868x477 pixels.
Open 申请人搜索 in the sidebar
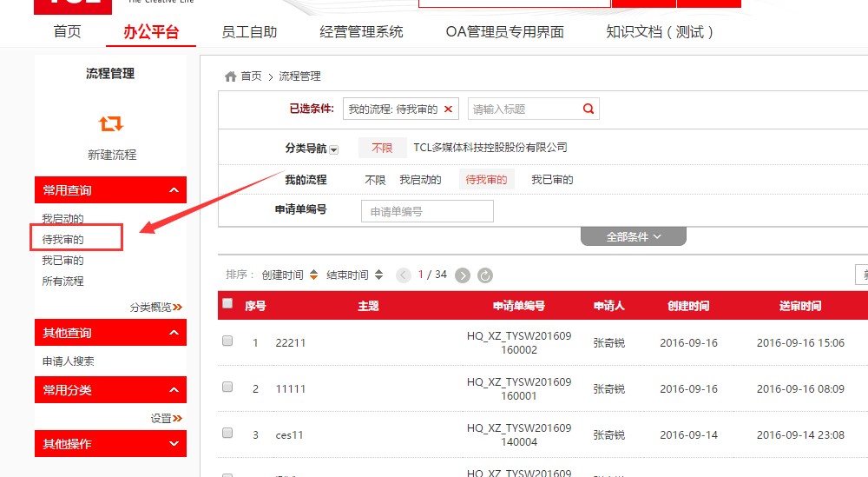tap(69, 361)
